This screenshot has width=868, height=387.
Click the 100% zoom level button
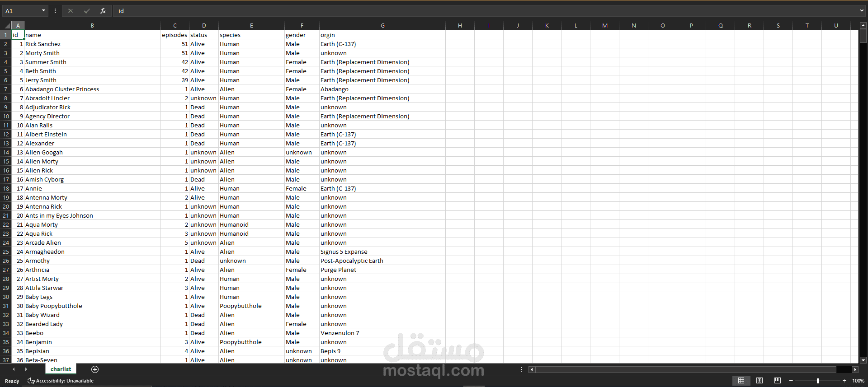(858, 381)
